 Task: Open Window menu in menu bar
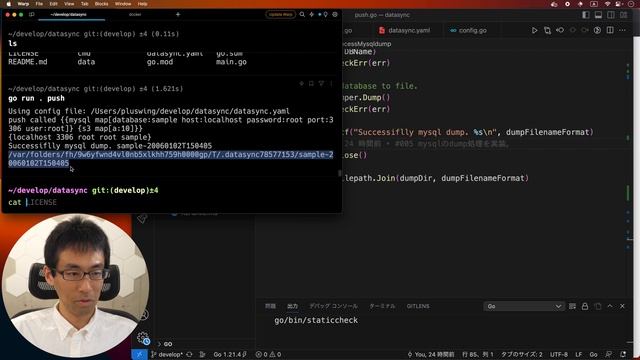(x=123, y=4)
